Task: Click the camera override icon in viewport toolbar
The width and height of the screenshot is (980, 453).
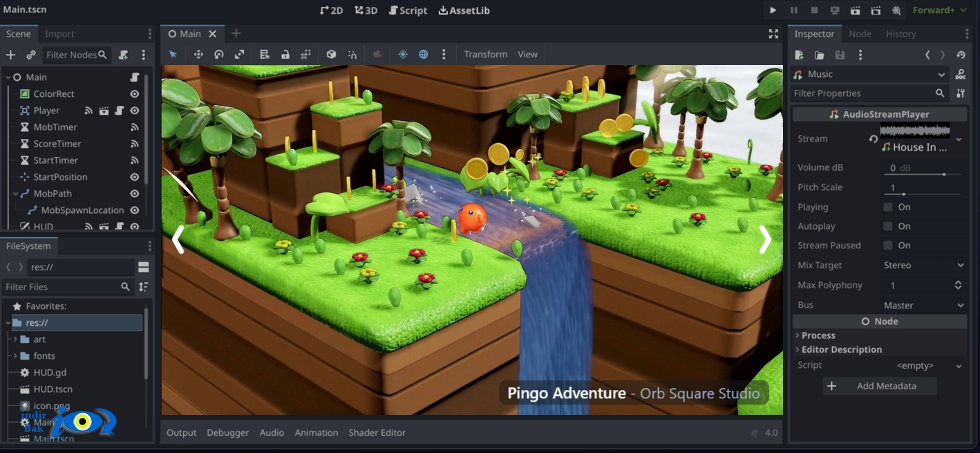Action: 377,54
